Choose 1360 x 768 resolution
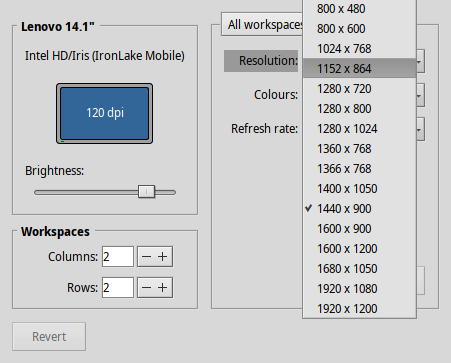The width and height of the screenshot is (451, 363). [359, 149]
